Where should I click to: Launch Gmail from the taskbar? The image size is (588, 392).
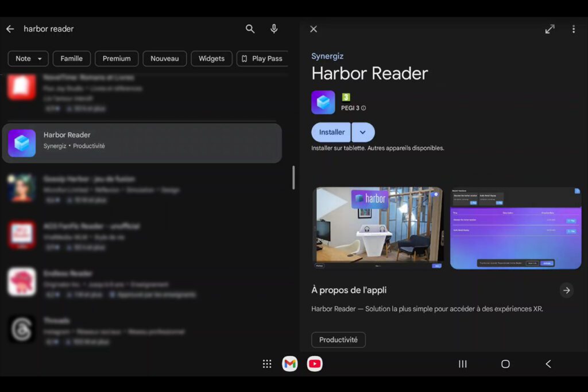pyautogui.click(x=290, y=364)
